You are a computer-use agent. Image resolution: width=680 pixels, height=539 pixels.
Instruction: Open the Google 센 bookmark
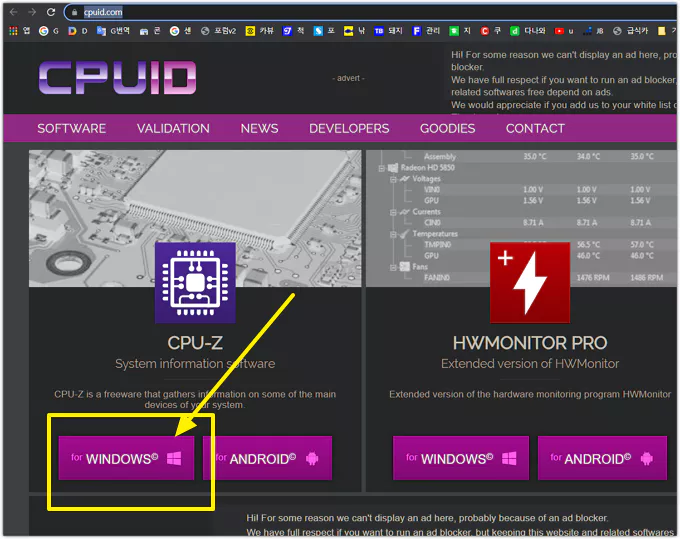pos(180,31)
